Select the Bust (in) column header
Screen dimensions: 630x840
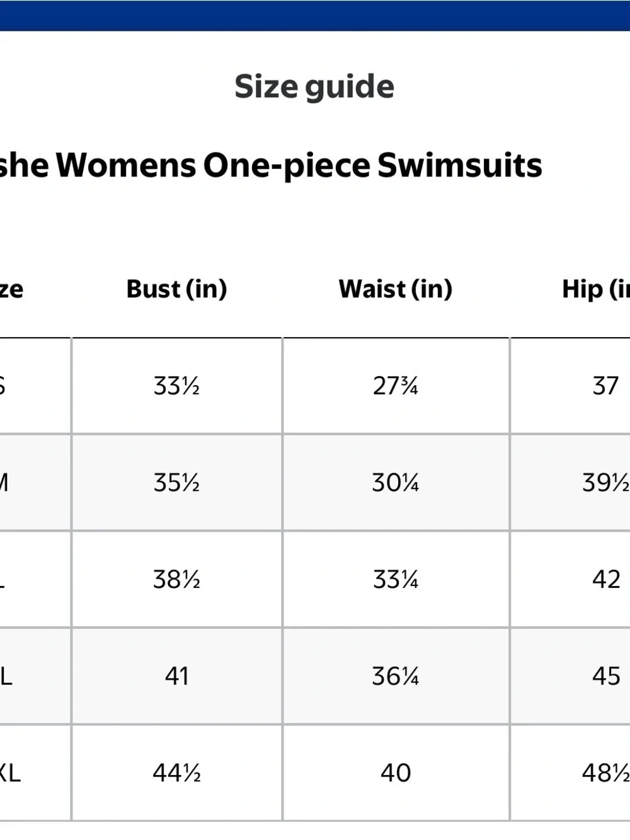point(176,289)
